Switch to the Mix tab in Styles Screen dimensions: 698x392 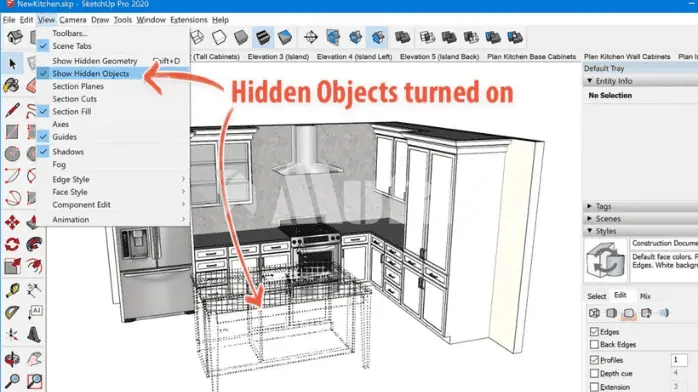(x=645, y=296)
